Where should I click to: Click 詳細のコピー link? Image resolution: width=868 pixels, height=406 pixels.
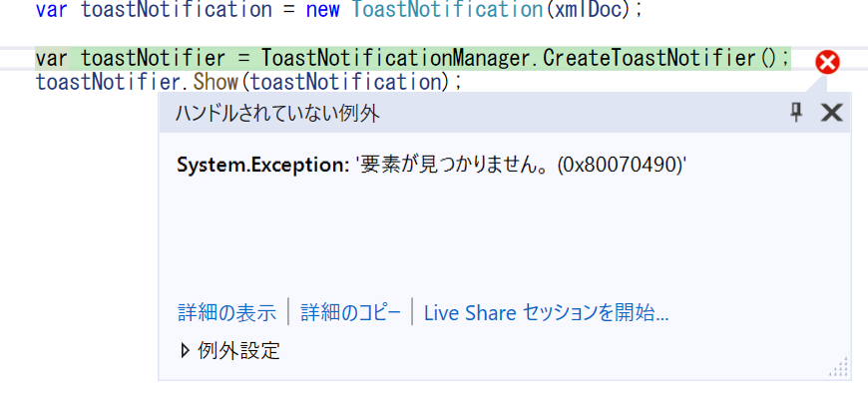point(350,313)
